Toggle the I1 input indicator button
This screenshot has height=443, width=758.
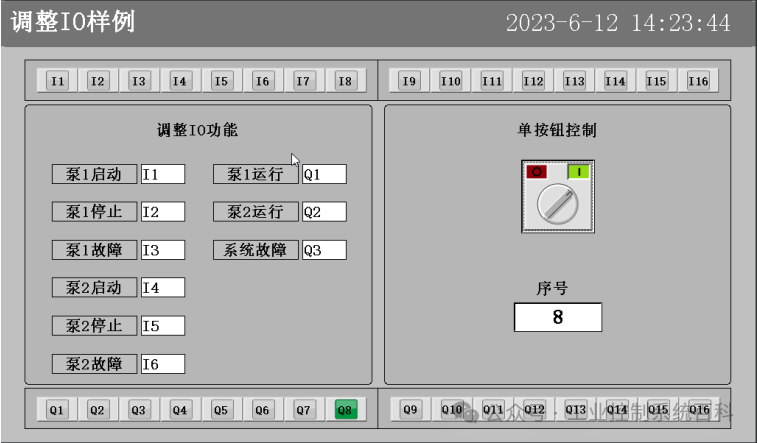click(x=57, y=81)
